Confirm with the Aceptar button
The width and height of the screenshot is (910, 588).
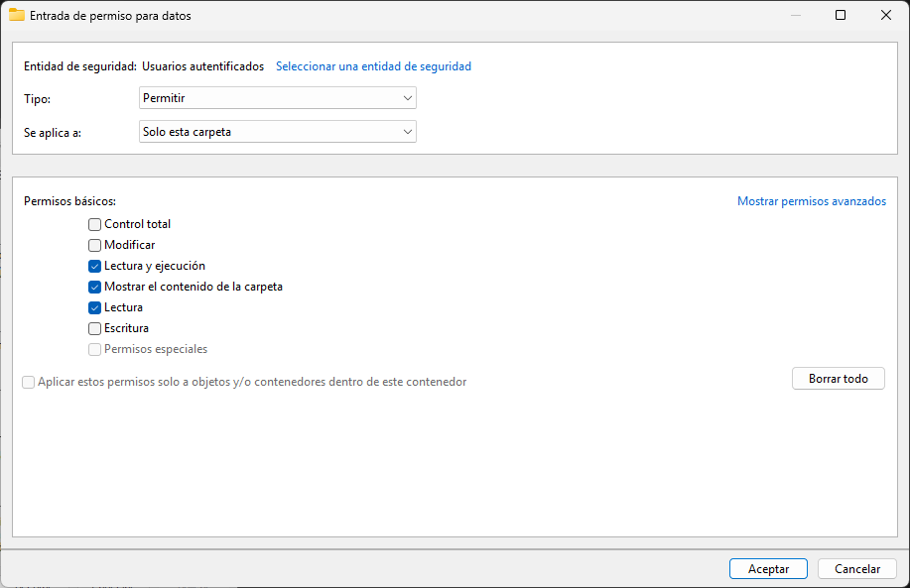[x=768, y=568]
